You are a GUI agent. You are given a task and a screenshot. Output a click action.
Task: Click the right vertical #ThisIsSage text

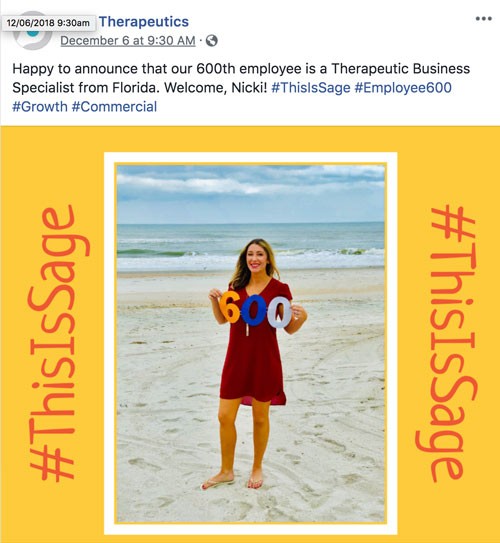coord(446,343)
